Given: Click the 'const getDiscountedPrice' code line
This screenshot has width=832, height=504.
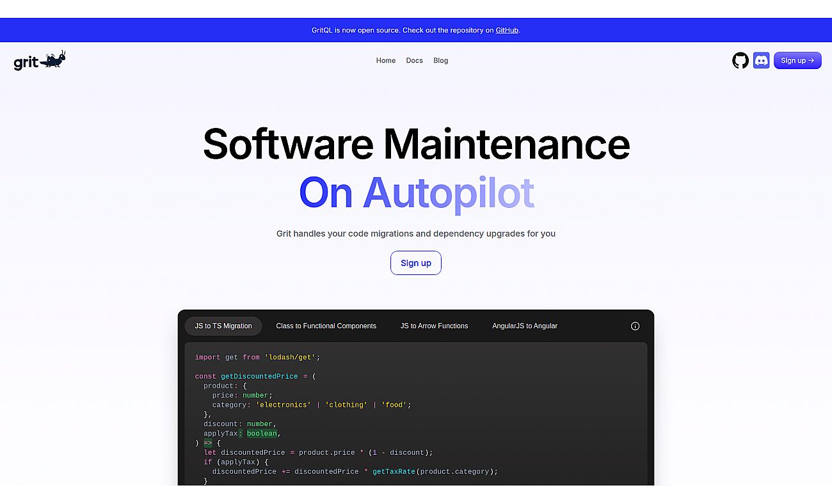Looking at the screenshot, I should 255,377.
